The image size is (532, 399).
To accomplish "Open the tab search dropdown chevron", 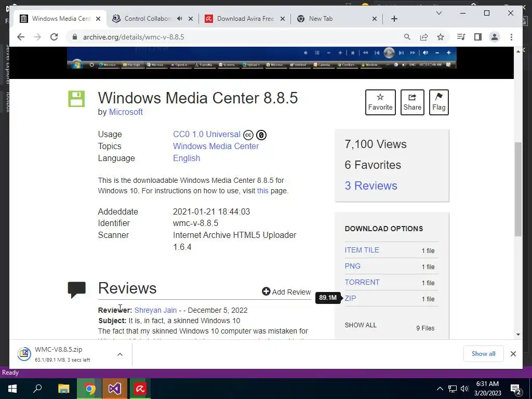I will 438,13.
